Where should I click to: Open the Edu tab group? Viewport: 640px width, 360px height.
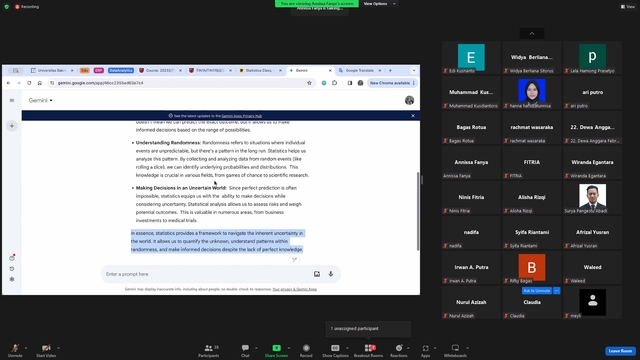pyautogui.click(x=84, y=71)
